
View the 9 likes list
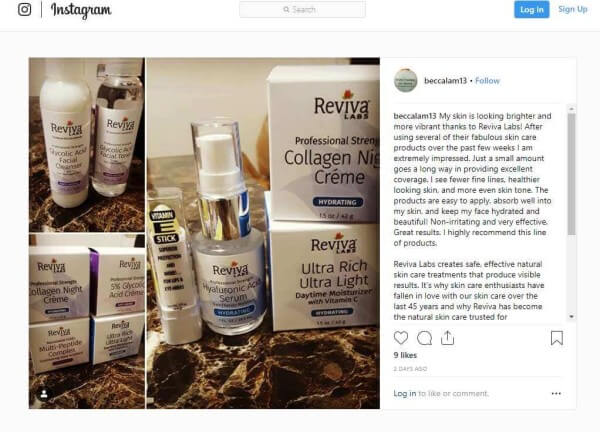click(x=405, y=355)
